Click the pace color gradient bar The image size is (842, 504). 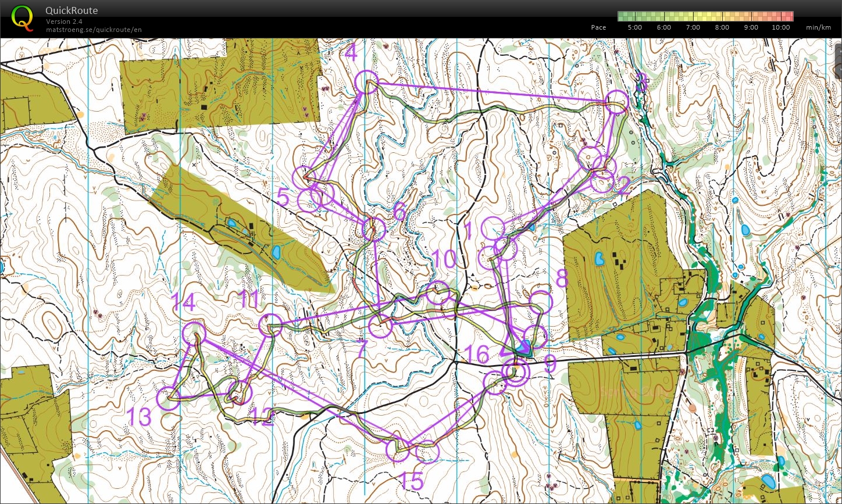tap(705, 16)
